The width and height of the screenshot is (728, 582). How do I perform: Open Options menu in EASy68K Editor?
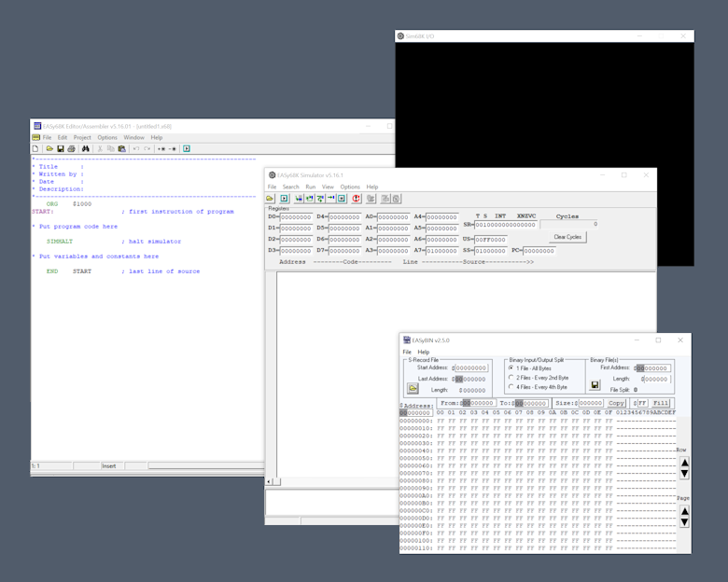(107, 137)
